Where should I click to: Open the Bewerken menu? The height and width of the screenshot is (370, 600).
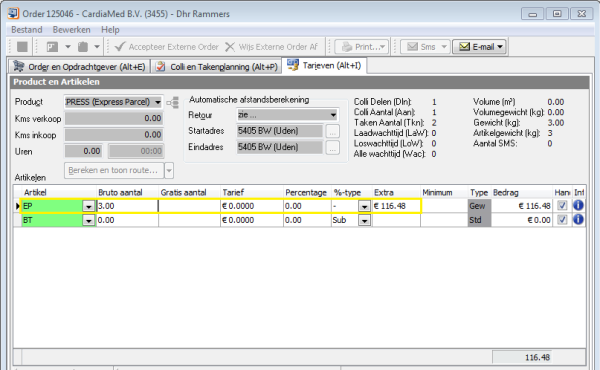(x=72, y=30)
